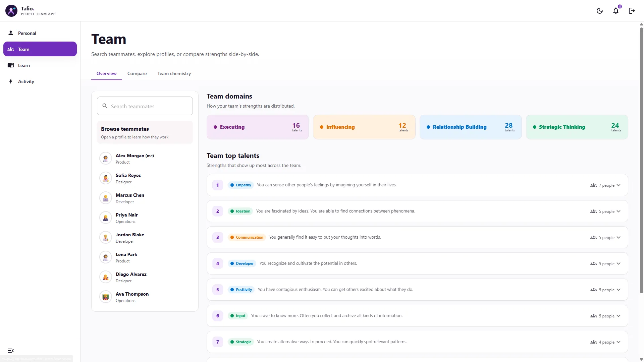
Task: Switch to the Team chemistry tab
Action: click(x=174, y=73)
